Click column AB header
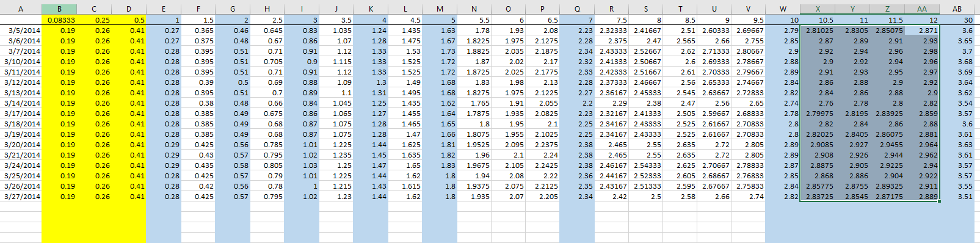 click(x=957, y=9)
